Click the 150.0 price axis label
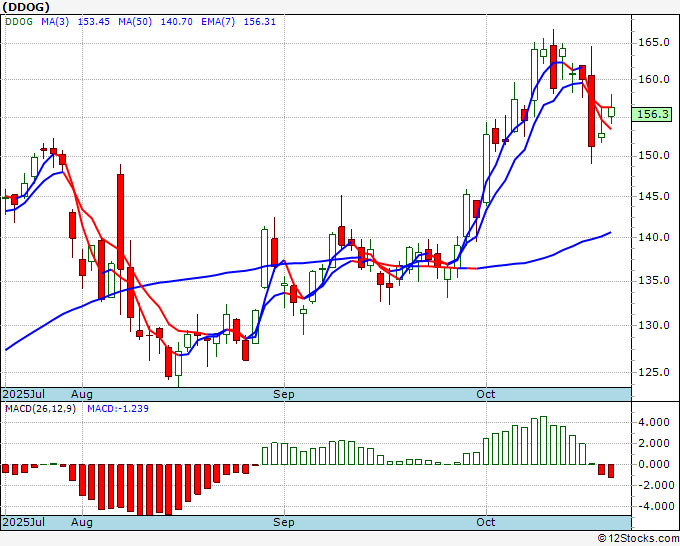The height and width of the screenshot is (546, 680). click(654, 155)
